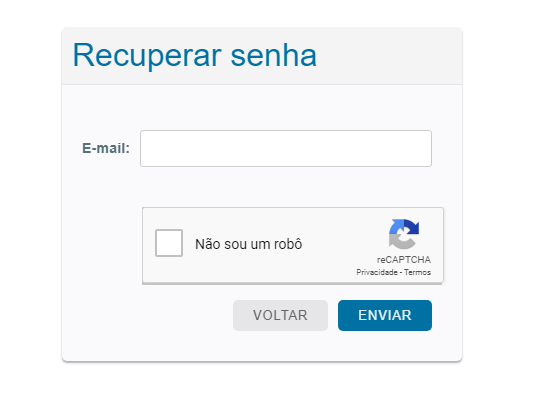Tick the robot verification box
This screenshot has height=398, width=546.
[x=169, y=243]
